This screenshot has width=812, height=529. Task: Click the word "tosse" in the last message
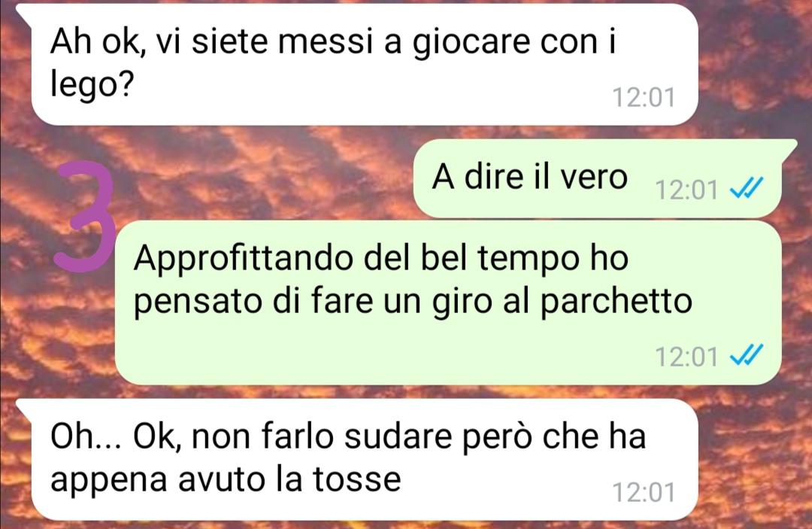point(357,479)
